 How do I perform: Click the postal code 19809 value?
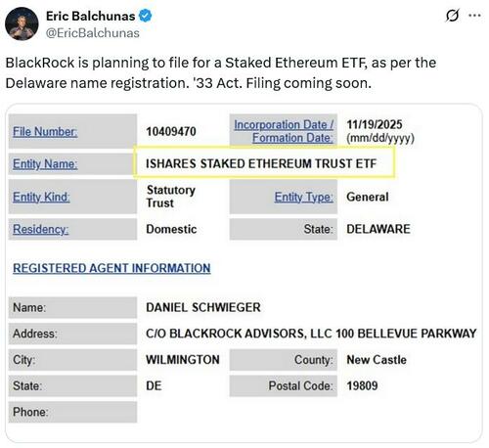click(x=362, y=385)
